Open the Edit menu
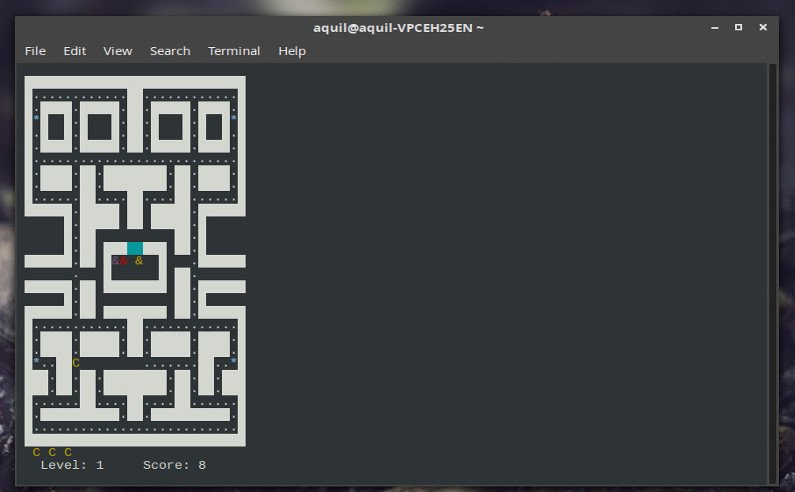 tap(75, 51)
